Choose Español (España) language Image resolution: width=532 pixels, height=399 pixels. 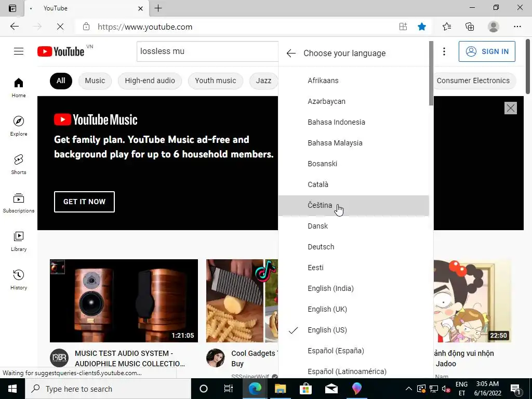click(353, 351)
